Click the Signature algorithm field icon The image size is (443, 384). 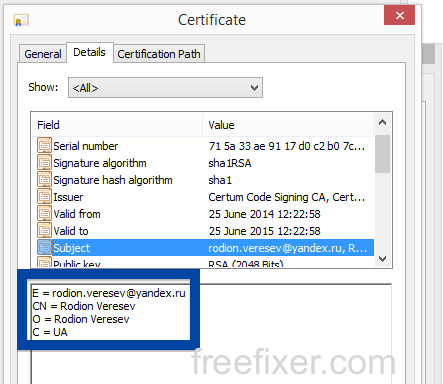click(x=44, y=163)
